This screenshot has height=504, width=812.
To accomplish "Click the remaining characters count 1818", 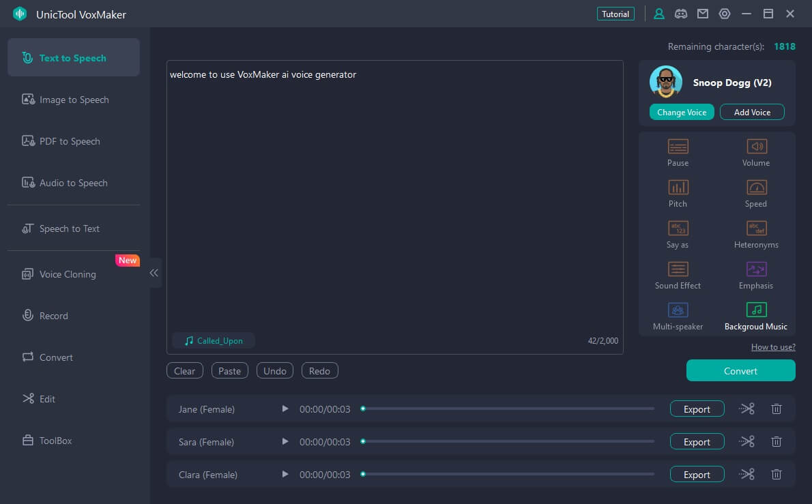I will (784, 46).
